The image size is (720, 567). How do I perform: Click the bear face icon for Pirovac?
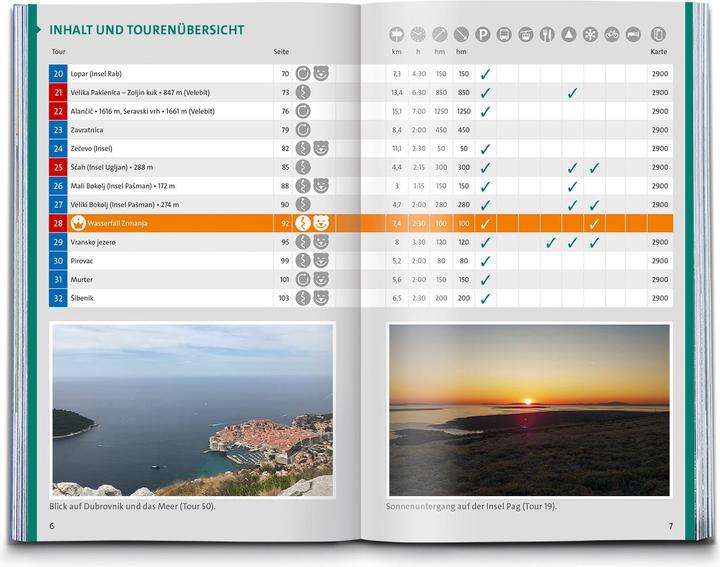[321, 261]
